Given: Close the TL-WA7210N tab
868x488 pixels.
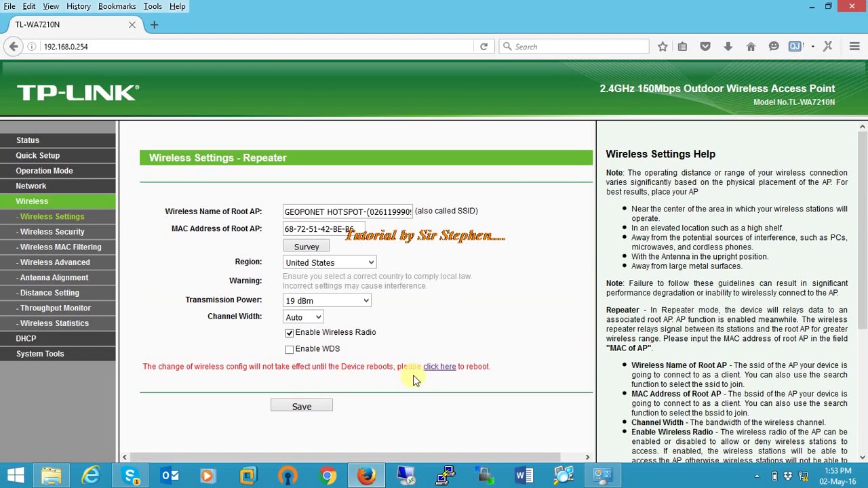Looking at the screenshot, I should [132, 24].
